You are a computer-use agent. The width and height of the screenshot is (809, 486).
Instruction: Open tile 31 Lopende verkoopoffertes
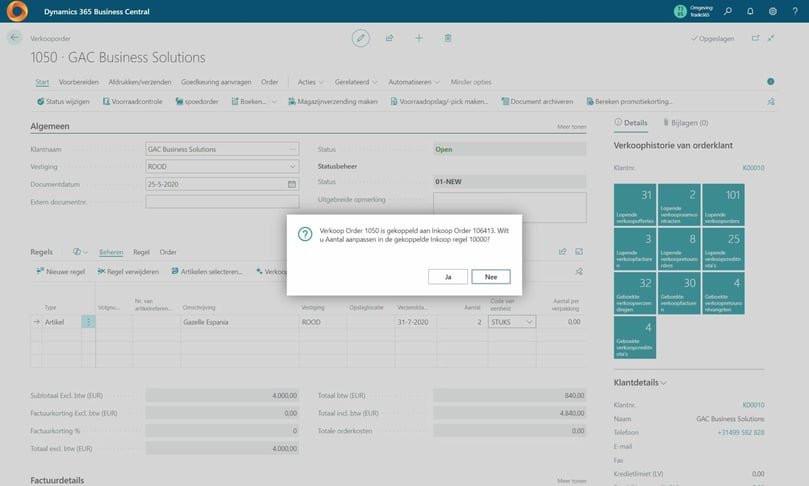click(x=635, y=205)
